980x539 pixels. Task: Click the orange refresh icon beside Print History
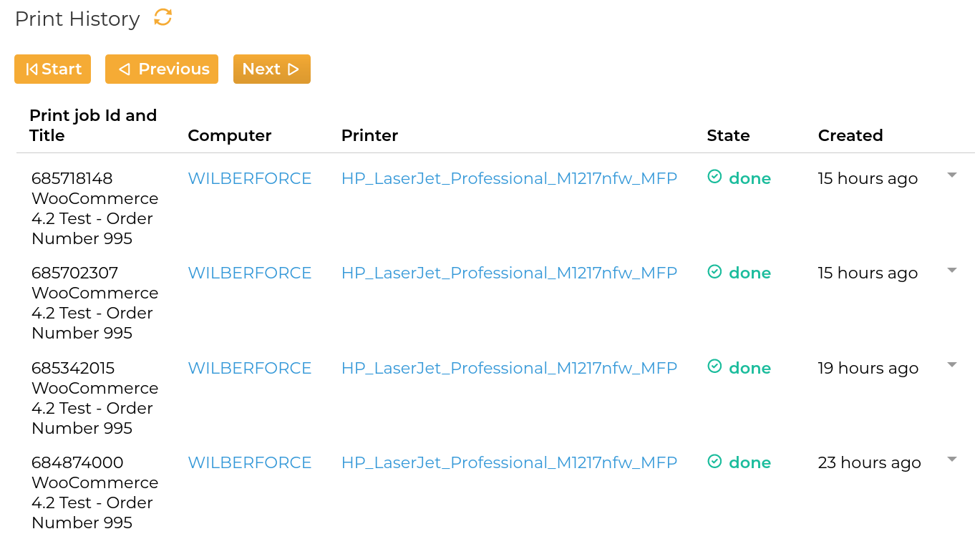click(163, 17)
